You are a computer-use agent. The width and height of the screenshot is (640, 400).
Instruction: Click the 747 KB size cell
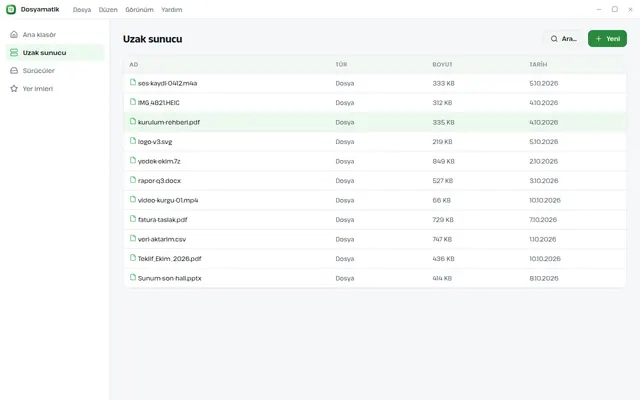pyautogui.click(x=442, y=239)
